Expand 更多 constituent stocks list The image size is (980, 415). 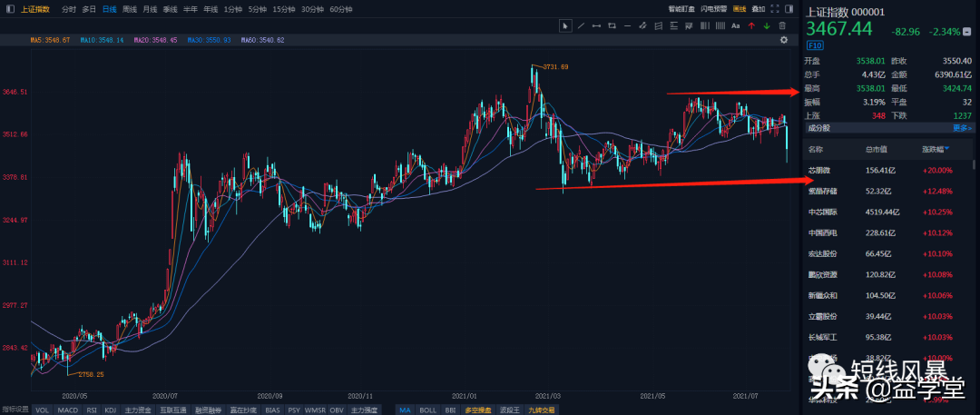pos(962,128)
